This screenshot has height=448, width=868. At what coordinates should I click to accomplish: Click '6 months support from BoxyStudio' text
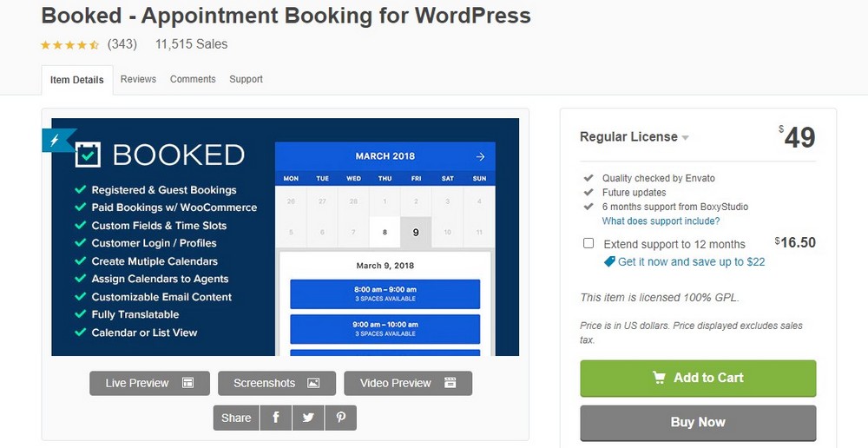pos(675,207)
